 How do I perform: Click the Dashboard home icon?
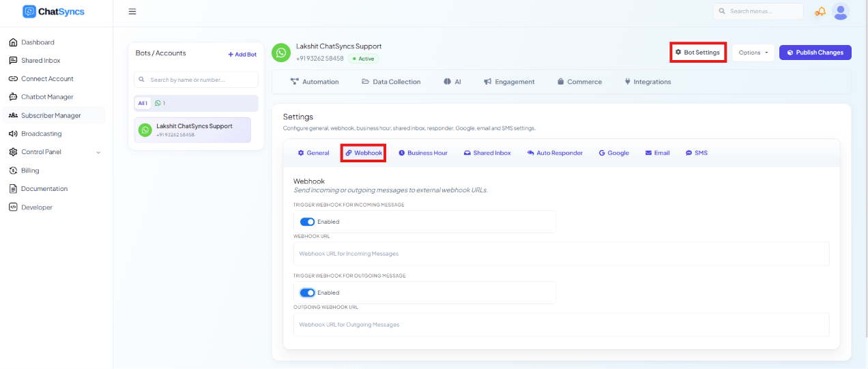(13, 42)
